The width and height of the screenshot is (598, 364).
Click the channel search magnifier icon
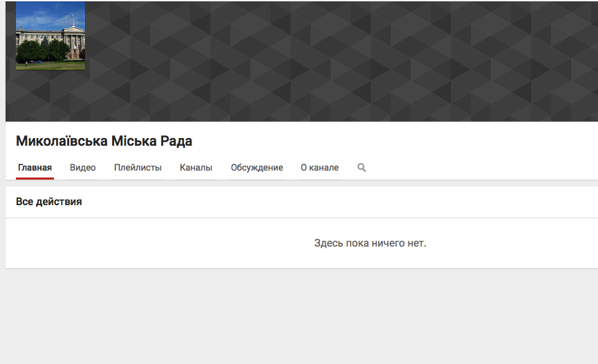[x=362, y=168]
